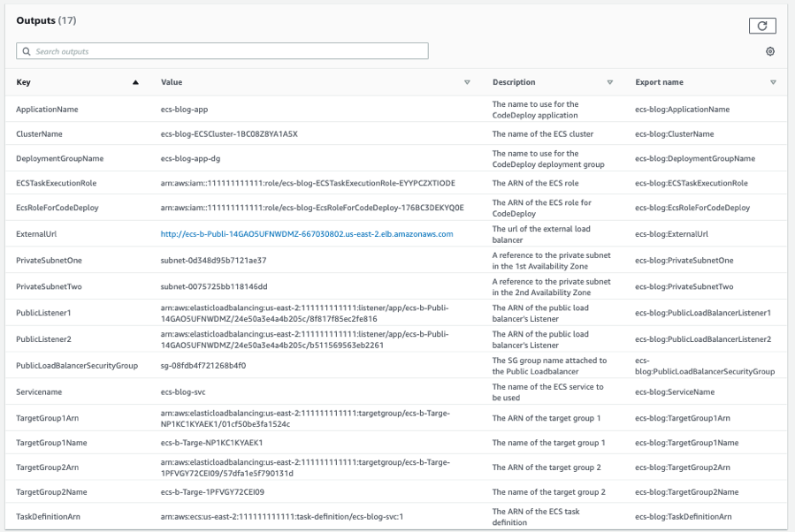Click the Search outputs input field
Viewport: 795px width, 532px height.
point(177,50)
